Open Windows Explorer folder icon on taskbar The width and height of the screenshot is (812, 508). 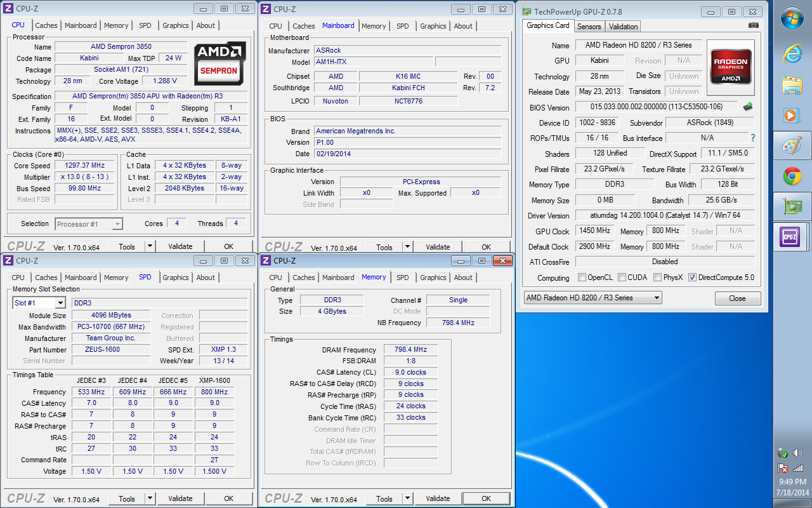(792, 84)
